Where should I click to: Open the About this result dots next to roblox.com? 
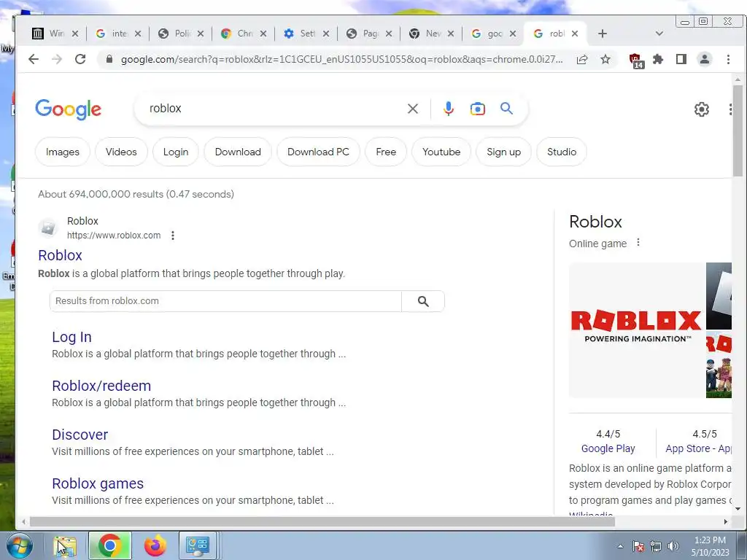(x=173, y=236)
